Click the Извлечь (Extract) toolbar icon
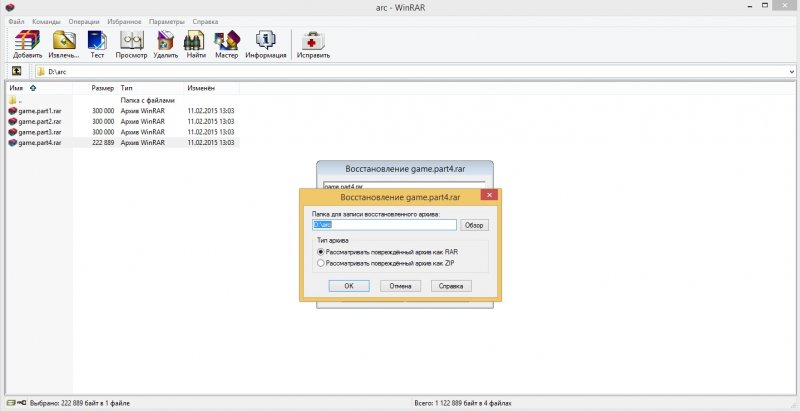800x411 pixels. coord(66,44)
